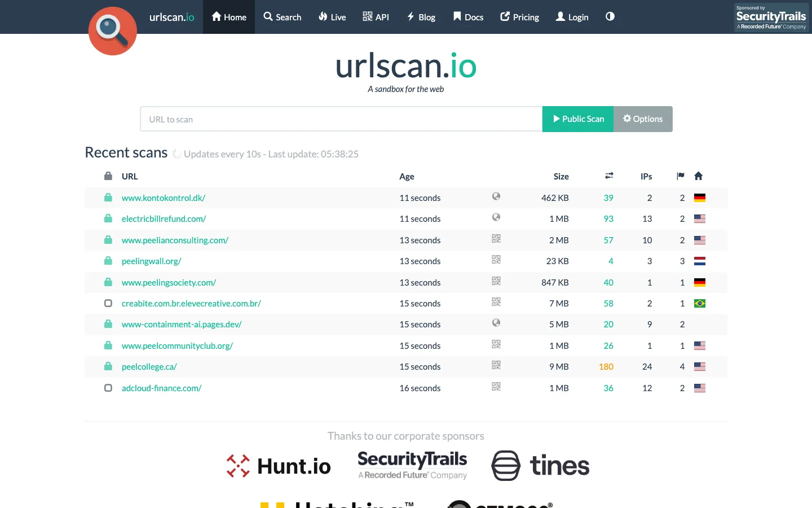
Task: Open scan peelcollege.ca/
Action: click(149, 367)
